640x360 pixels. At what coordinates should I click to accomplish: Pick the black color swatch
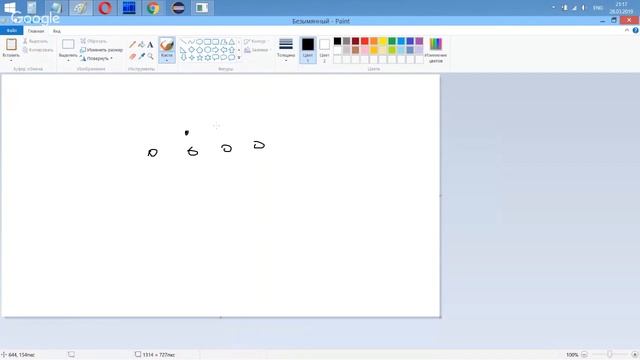[x=338, y=41]
